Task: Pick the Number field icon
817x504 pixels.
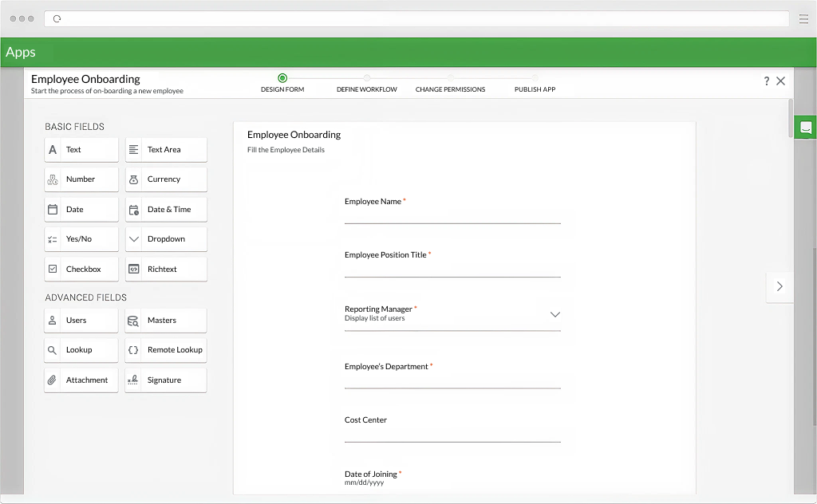Action: tap(53, 179)
